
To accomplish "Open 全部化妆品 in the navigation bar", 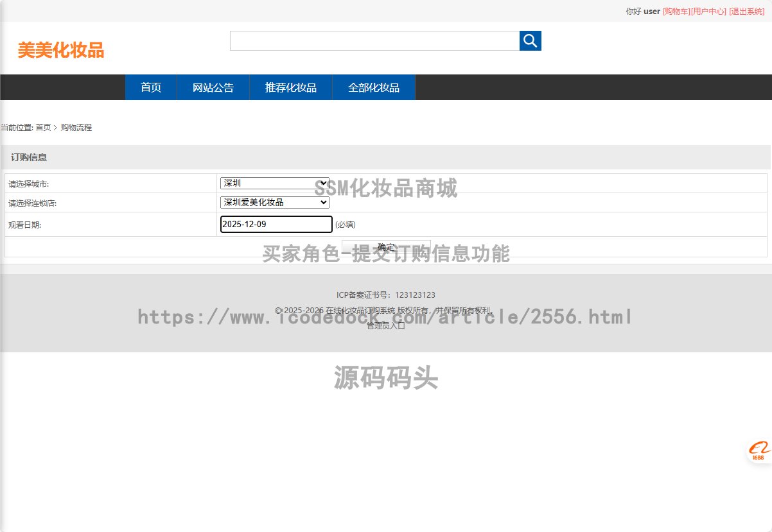I will pos(374,88).
